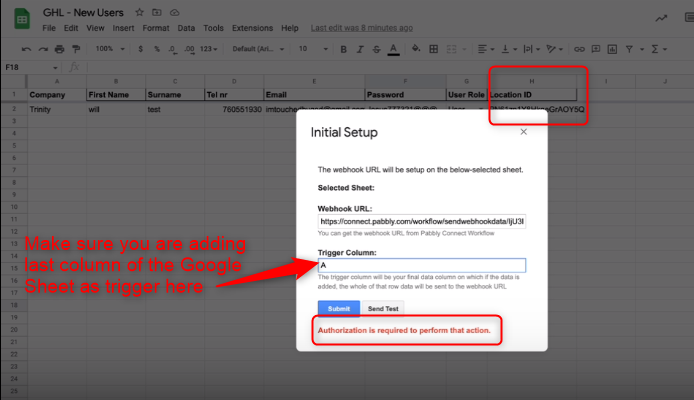
Task: Click the formula bar
Action: point(389,67)
